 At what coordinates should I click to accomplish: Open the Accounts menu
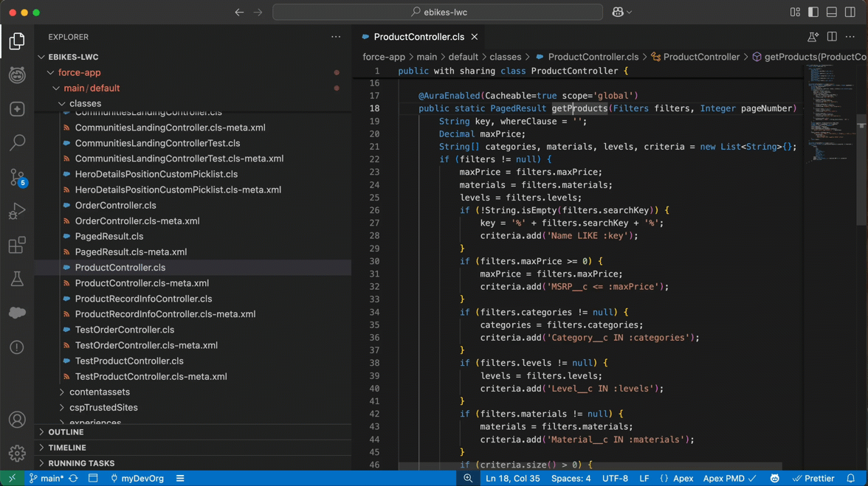pyautogui.click(x=17, y=420)
